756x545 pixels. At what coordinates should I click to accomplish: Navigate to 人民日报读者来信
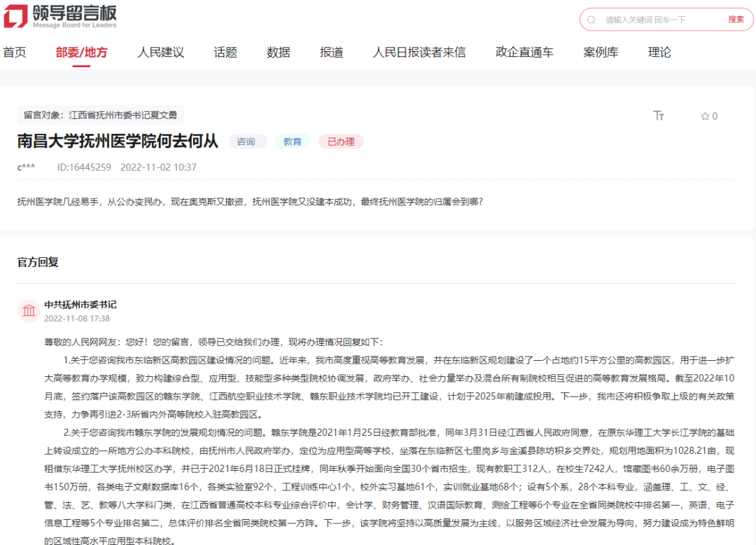pos(419,53)
